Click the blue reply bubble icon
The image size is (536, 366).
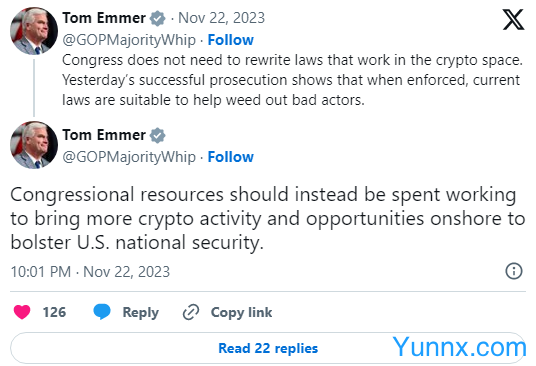pyautogui.click(x=102, y=311)
